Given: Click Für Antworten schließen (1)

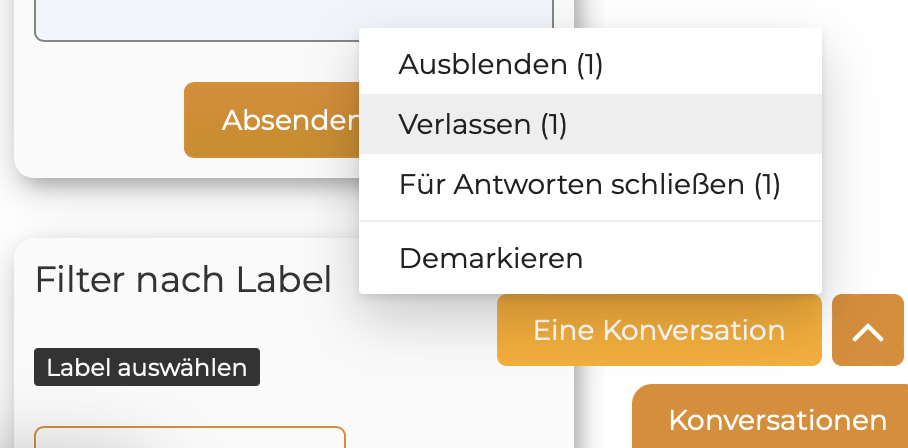Looking at the screenshot, I should tap(589, 184).
